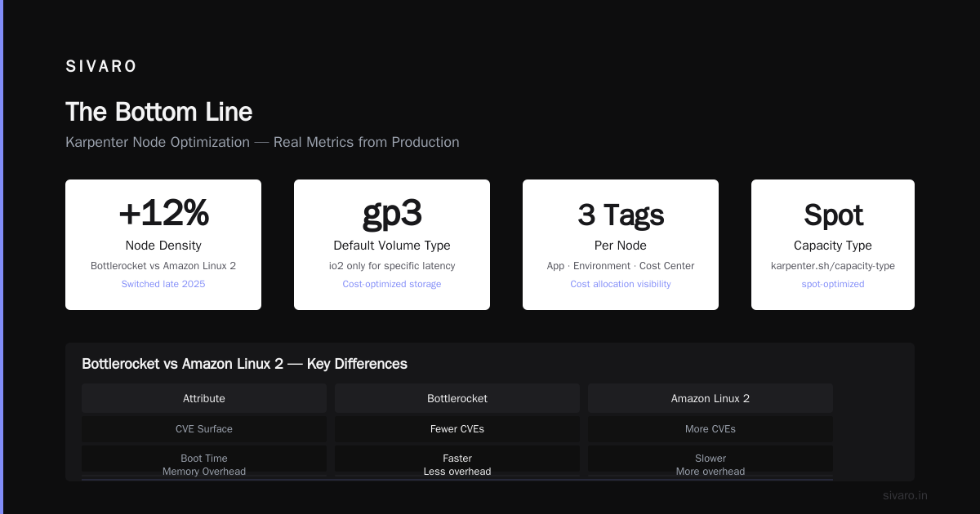This screenshot has width=980, height=514.
Task: Select the Spot Capacity Type card
Action: pyautogui.click(x=833, y=245)
